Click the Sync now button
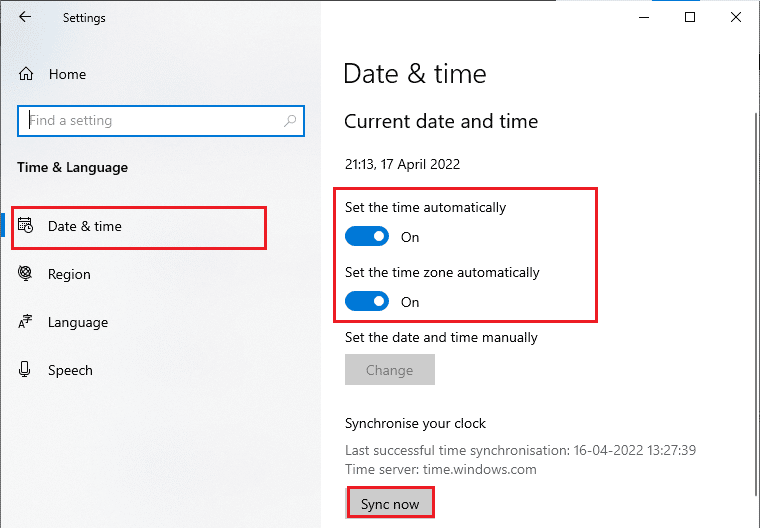This screenshot has height=528, width=760. coord(390,504)
